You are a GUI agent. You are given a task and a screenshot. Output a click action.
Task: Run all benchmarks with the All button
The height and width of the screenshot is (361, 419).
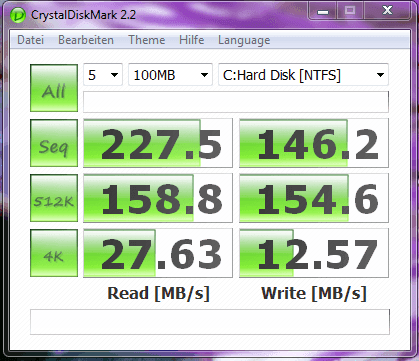(54, 88)
